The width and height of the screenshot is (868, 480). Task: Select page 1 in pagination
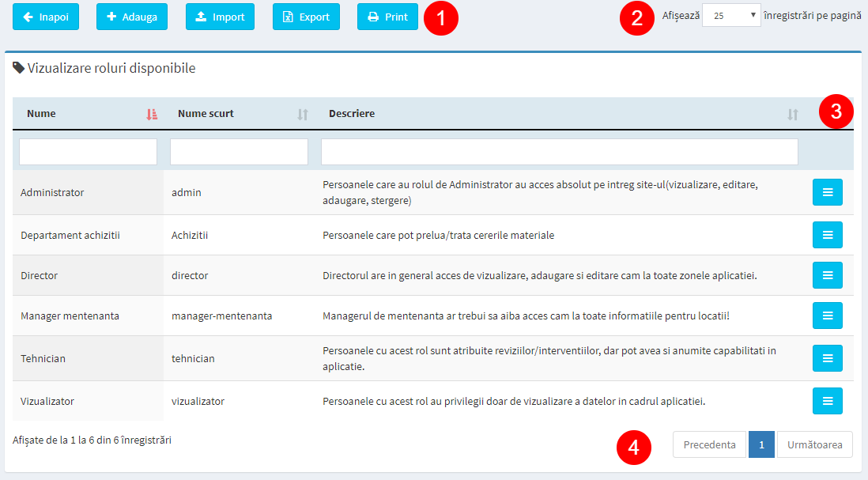click(x=762, y=444)
